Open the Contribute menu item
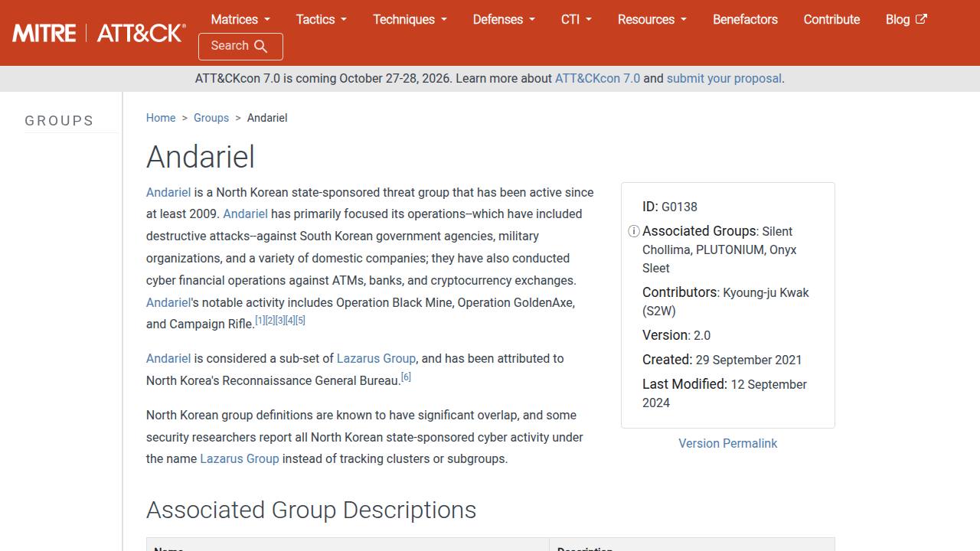The width and height of the screenshot is (980, 551). pyautogui.click(x=831, y=19)
